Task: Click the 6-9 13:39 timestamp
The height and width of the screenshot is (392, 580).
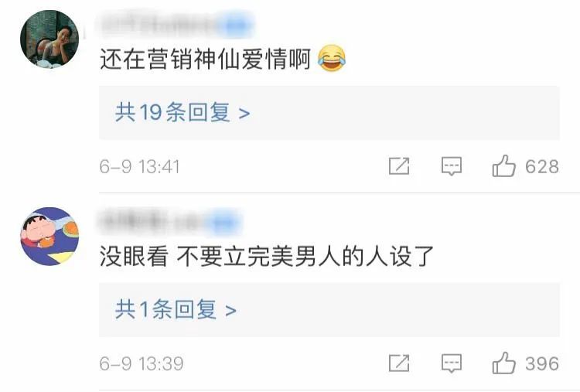Action: pyautogui.click(x=142, y=363)
